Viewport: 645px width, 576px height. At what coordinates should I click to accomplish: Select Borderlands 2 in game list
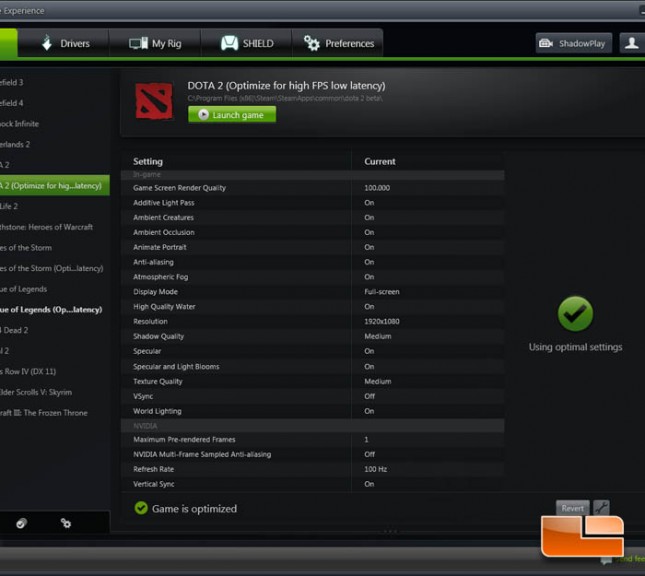[55, 144]
